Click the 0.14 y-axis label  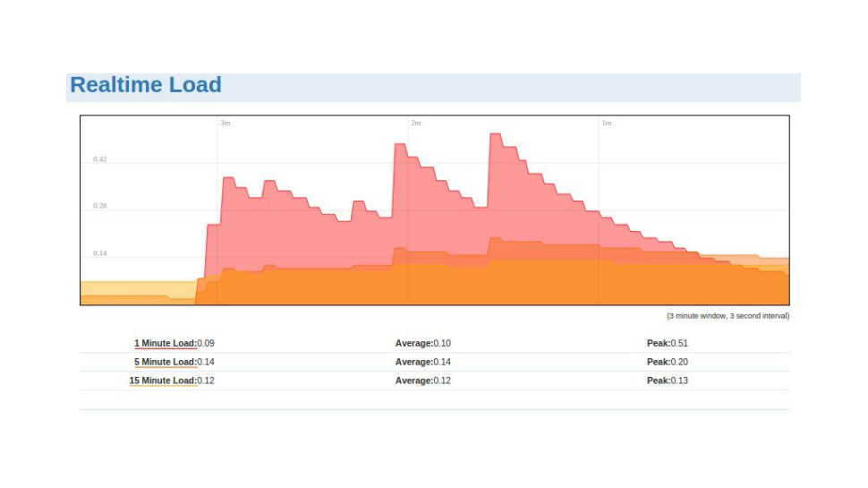coord(99,253)
